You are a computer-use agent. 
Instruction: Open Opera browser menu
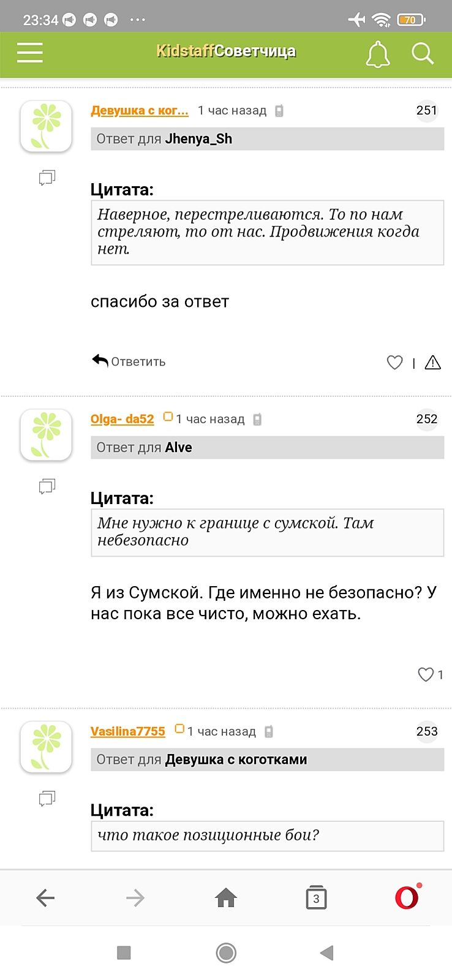[407, 898]
